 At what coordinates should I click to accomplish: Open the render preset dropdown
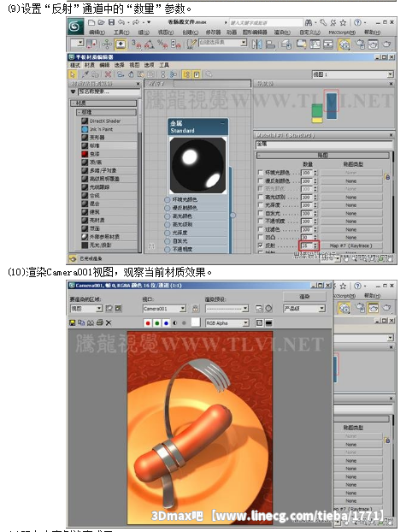pos(245,309)
